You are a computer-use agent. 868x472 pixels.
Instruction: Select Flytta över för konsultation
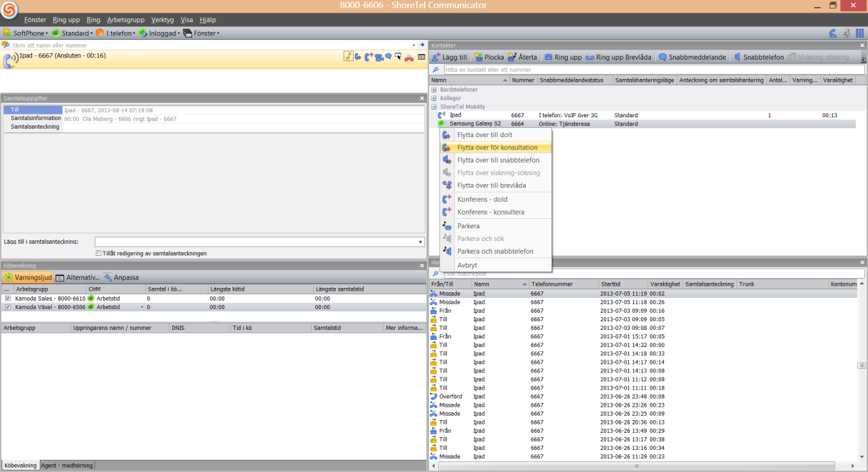tap(496, 148)
